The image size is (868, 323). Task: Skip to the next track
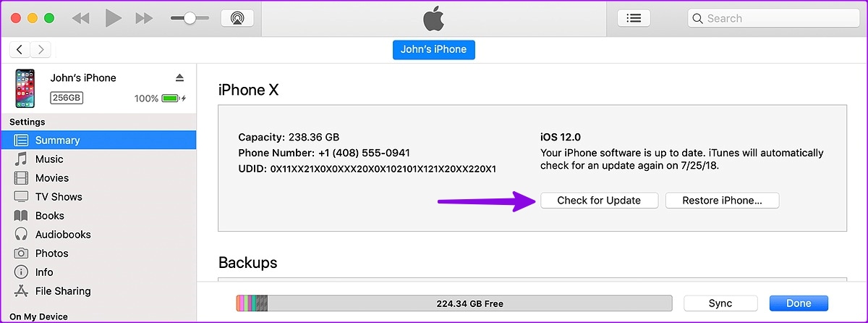point(145,18)
